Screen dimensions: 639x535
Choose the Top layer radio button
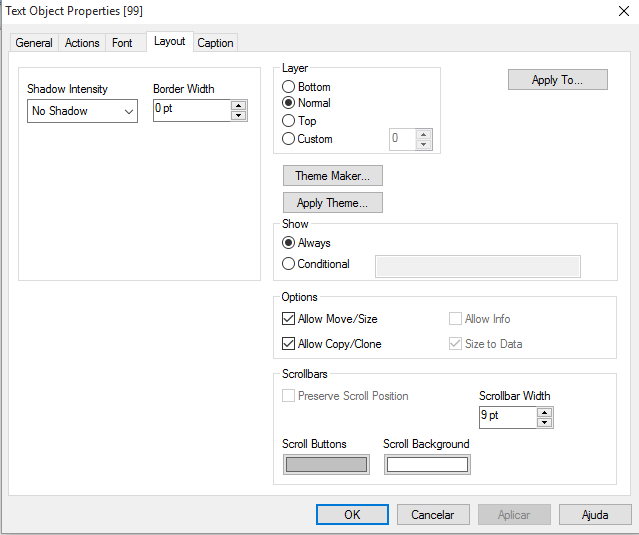pos(289,121)
